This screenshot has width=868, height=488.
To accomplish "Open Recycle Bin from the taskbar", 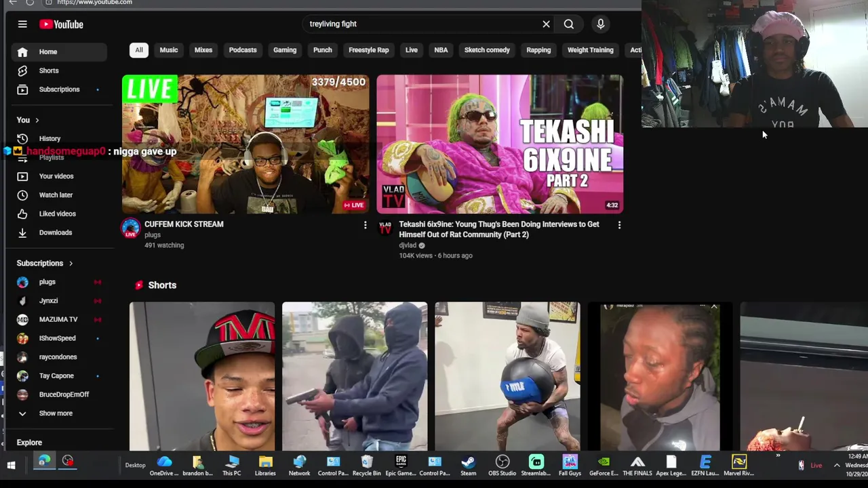I will [367, 465].
